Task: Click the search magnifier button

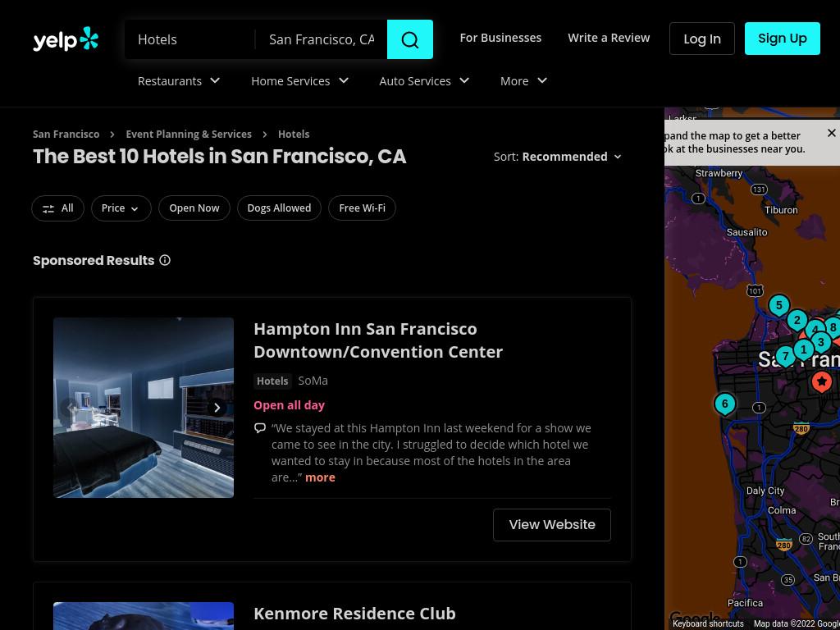Action: point(410,39)
